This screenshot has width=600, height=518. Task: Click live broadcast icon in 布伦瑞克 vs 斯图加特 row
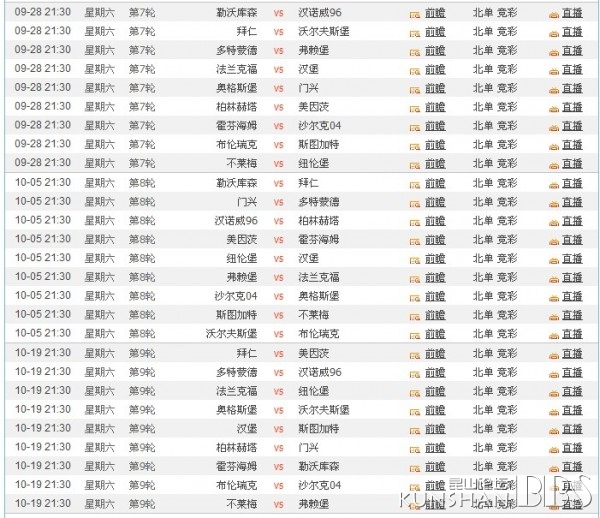coord(554,147)
